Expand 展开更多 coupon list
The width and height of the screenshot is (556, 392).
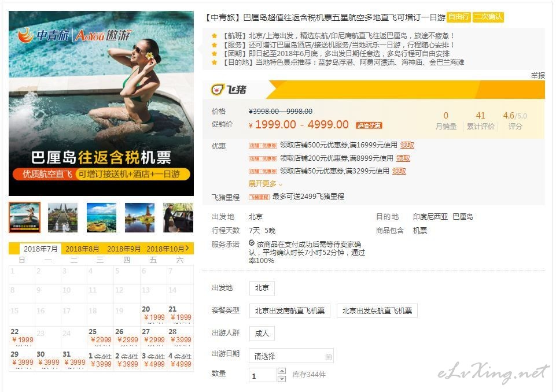pos(266,184)
